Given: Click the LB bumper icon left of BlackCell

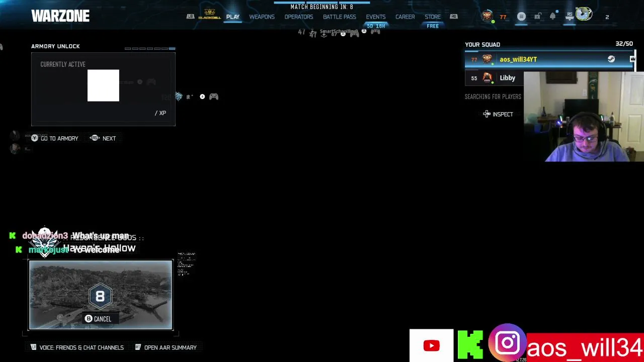Looking at the screenshot, I should [x=190, y=17].
